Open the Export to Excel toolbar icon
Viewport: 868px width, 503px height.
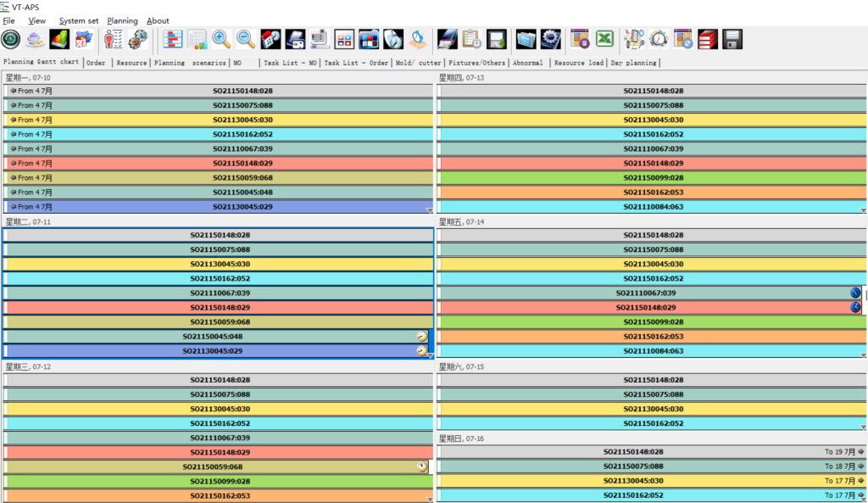pyautogui.click(x=604, y=39)
